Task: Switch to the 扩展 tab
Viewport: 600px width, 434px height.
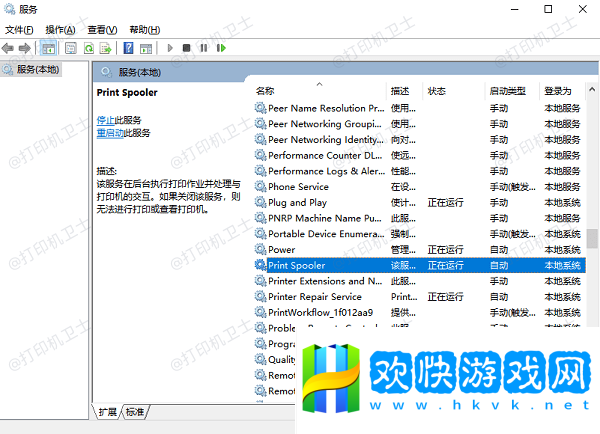Action: (x=107, y=412)
